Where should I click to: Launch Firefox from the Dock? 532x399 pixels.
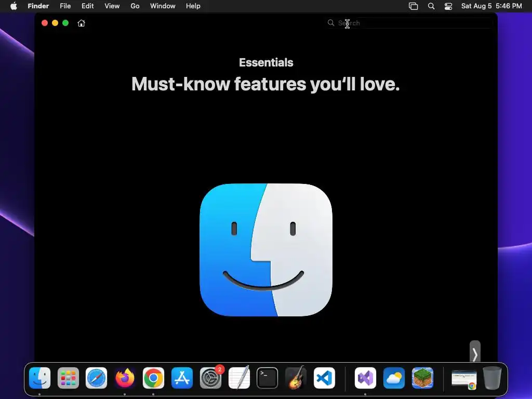coord(125,378)
